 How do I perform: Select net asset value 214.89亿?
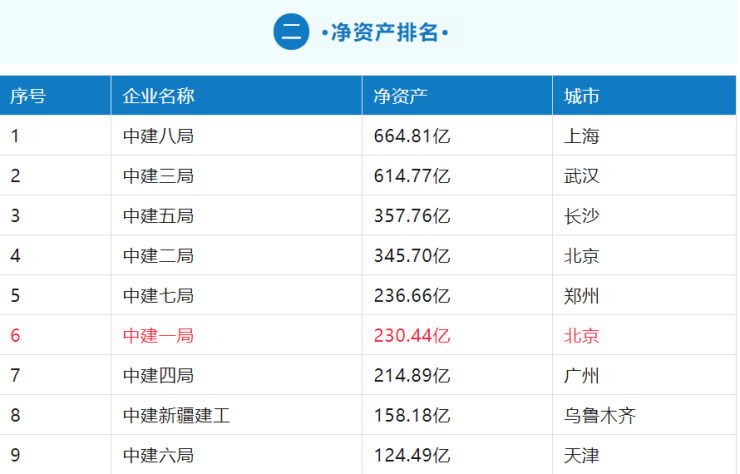coord(412,376)
